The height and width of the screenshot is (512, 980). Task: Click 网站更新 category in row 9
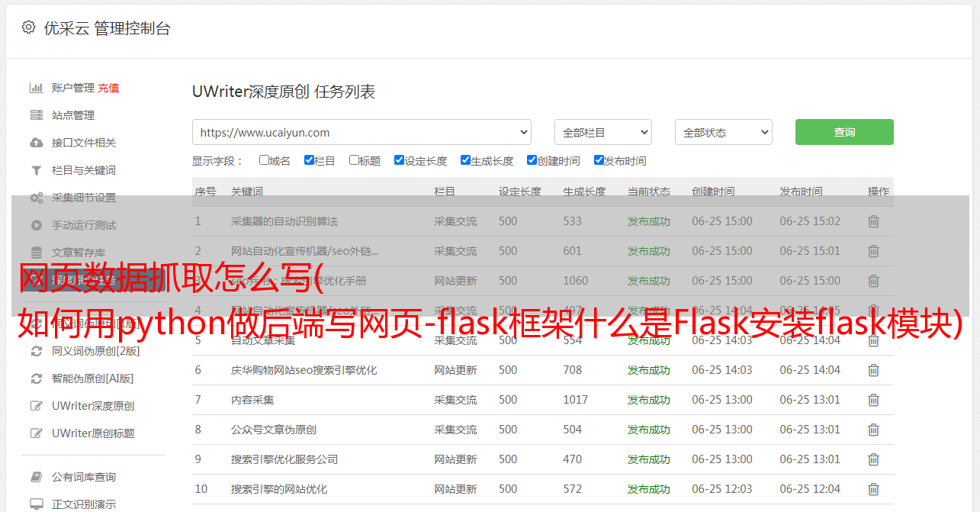455,459
